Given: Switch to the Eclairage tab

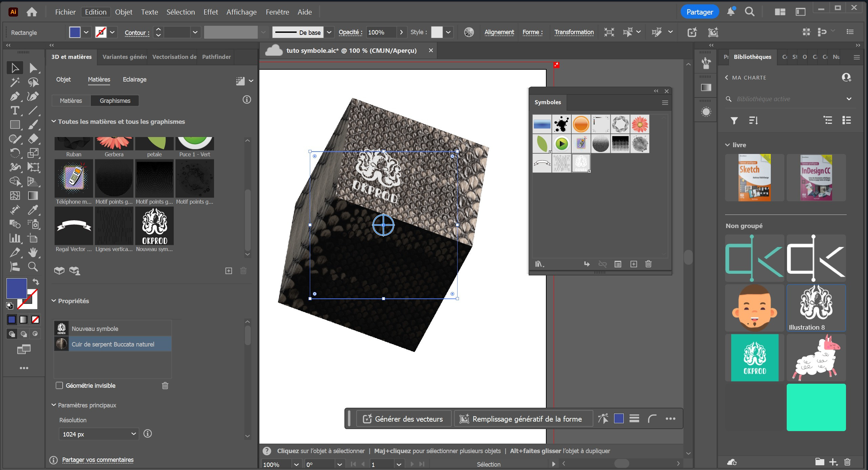Looking at the screenshot, I should pyautogui.click(x=134, y=80).
